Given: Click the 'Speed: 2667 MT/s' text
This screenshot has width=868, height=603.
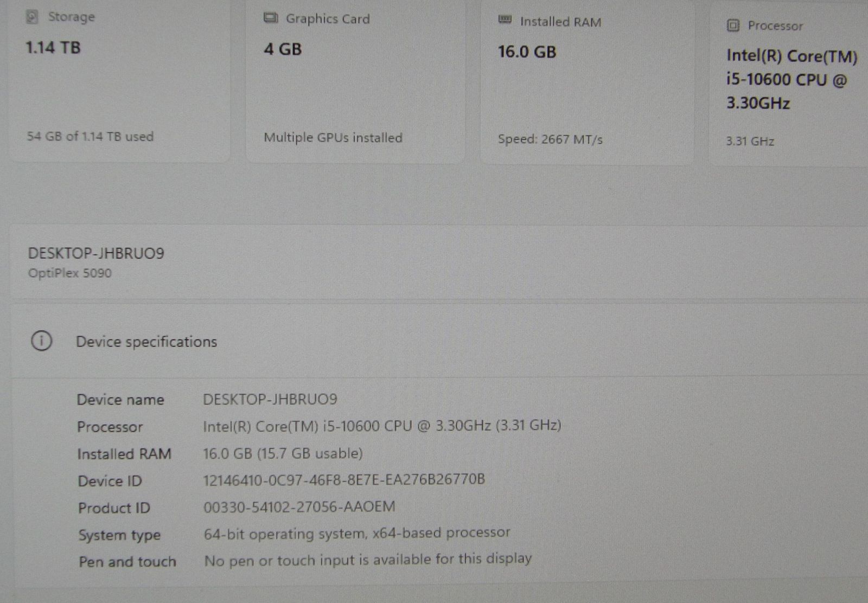Looking at the screenshot, I should 550,139.
